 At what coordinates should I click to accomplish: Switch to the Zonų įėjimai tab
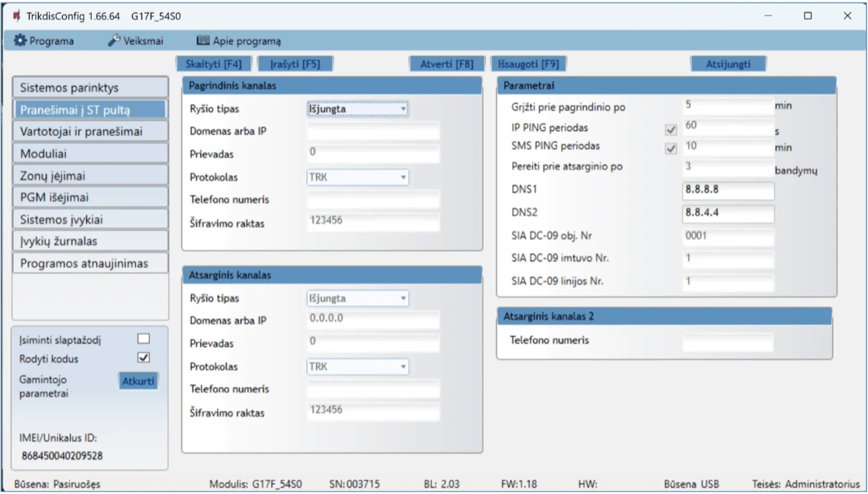pyautogui.click(x=90, y=176)
